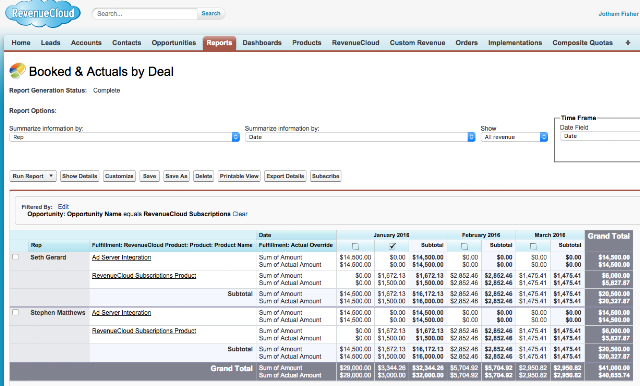Uncheck the checked January 2016 column checkbox
The image size is (640, 386).
392,246
